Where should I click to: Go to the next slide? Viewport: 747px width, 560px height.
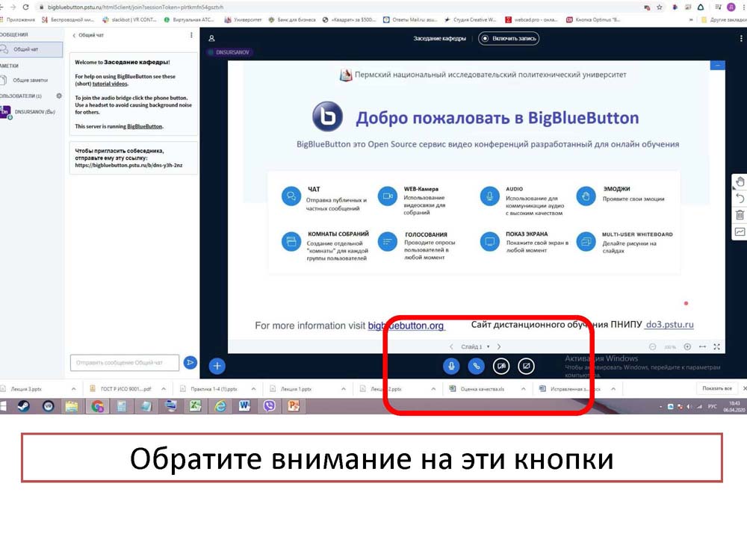pos(499,346)
